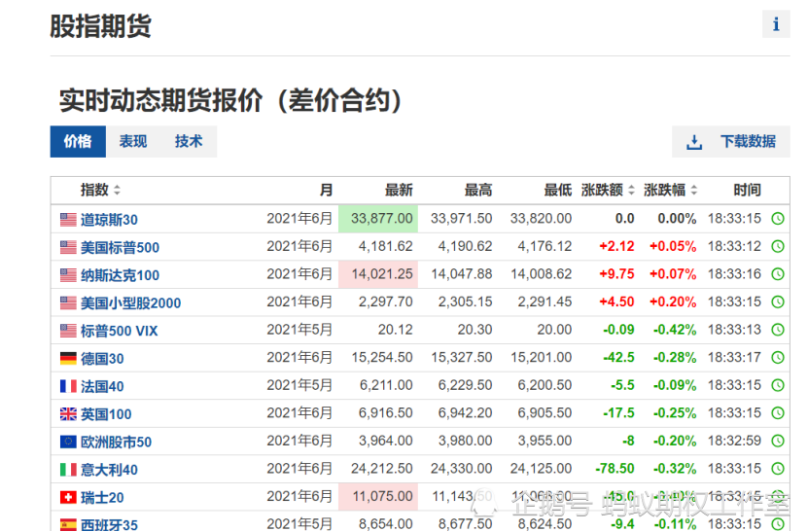The width and height of the screenshot is (808, 532).
Task: Open the 瑞士20 index link
Action: 102,498
